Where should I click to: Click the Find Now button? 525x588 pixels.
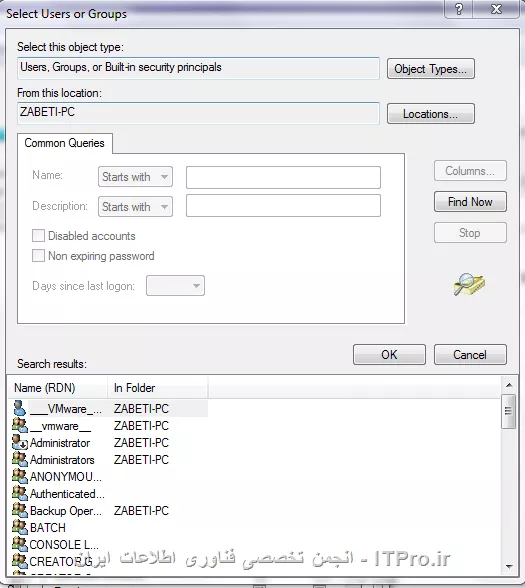[470, 202]
